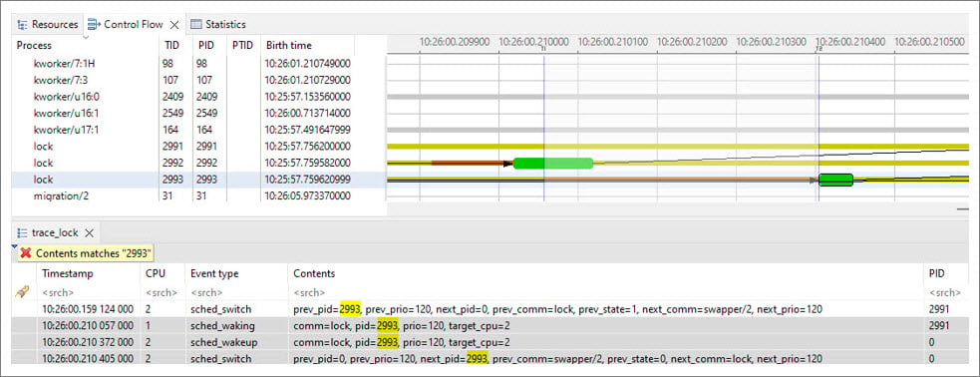Select the kworker/u16:0 process row
This screenshot has width=980, height=377.
[197, 97]
